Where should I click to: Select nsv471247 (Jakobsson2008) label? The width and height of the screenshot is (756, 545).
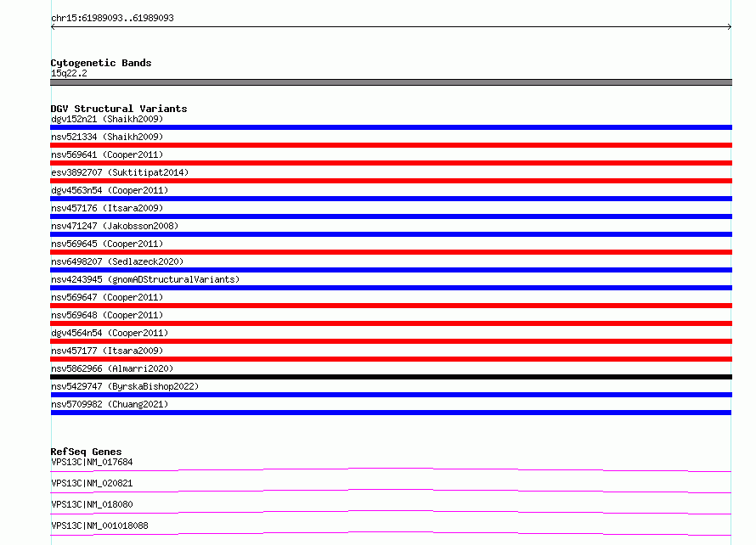pos(115,226)
